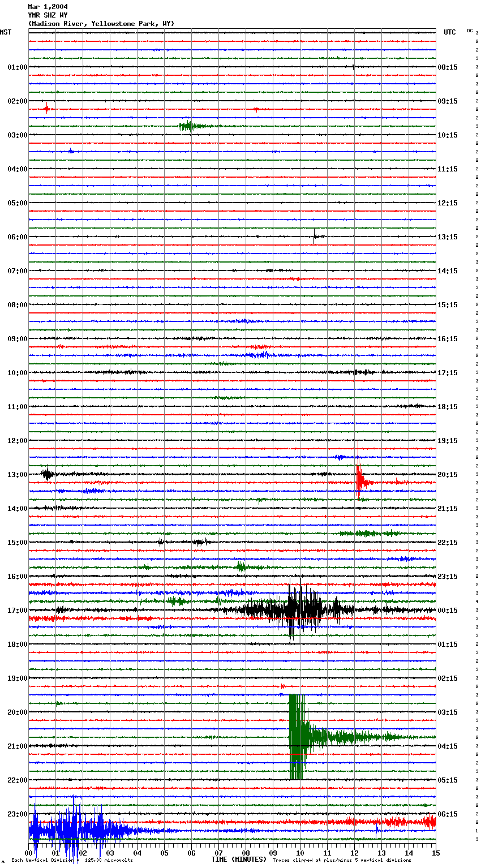Click the small blue blip on the 03:30 trace

click(71, 151)
